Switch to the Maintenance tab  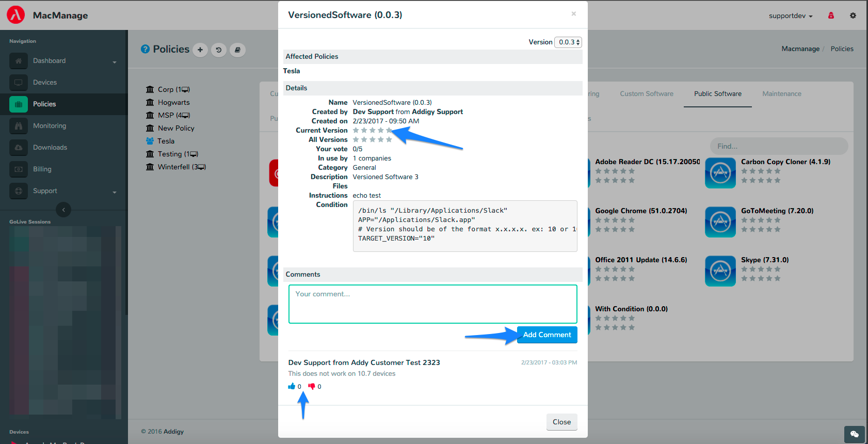[x=781, y=94]
